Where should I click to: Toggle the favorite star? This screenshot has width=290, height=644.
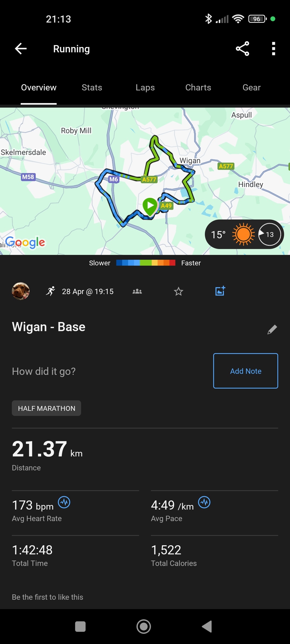[178, 291]
